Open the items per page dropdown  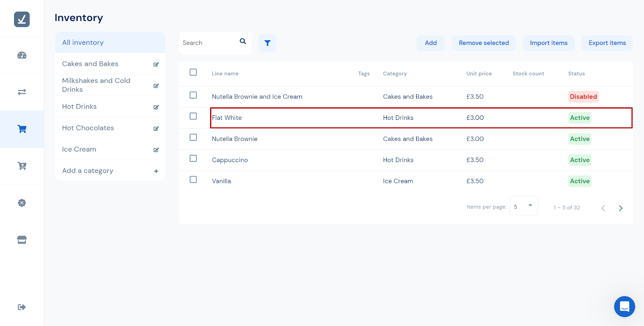pyautogui.click(x=524, y=206)
